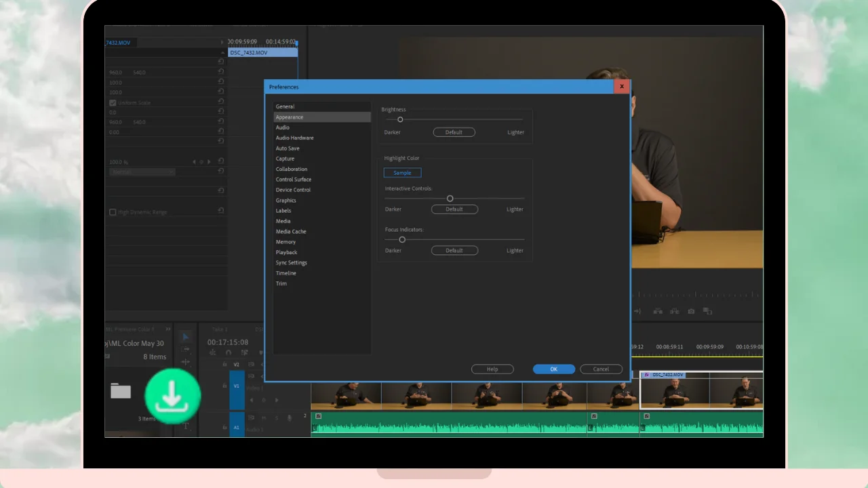Open Comparison View in Program monitor

(707, 311)
